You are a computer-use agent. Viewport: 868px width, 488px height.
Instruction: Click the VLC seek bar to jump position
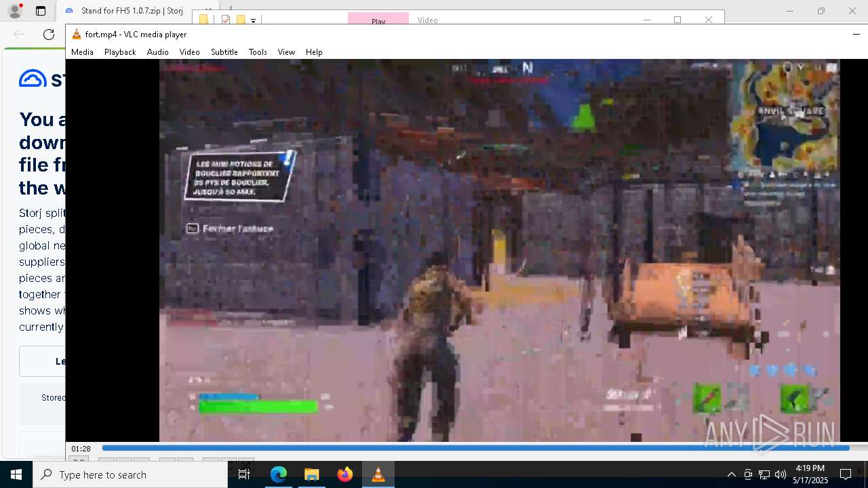[x=475, y=448]
